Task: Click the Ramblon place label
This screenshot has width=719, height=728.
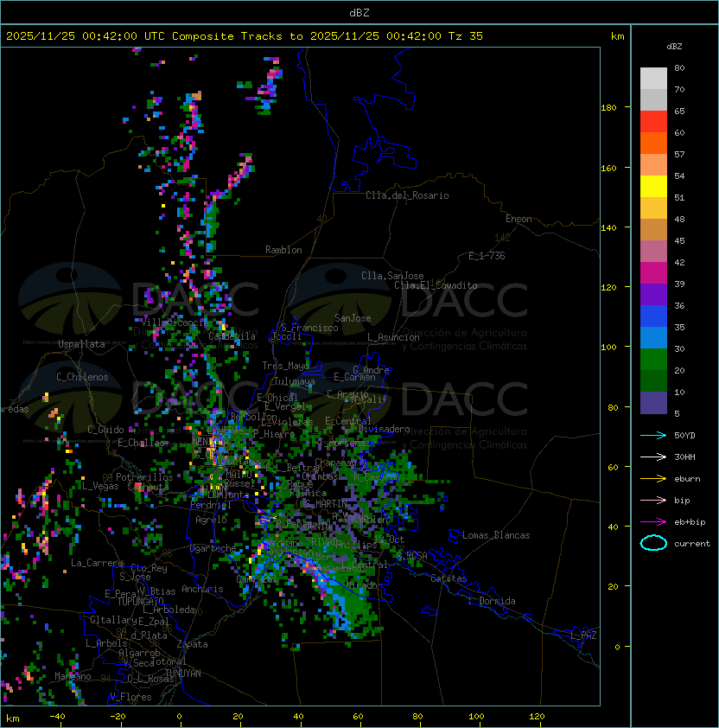Action: (283, 250)
